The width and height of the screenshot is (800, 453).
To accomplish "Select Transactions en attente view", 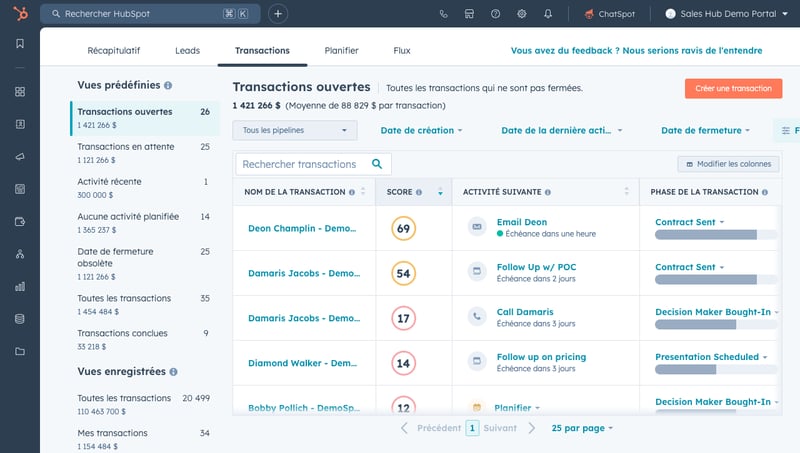I will click(x=145, y=153).
